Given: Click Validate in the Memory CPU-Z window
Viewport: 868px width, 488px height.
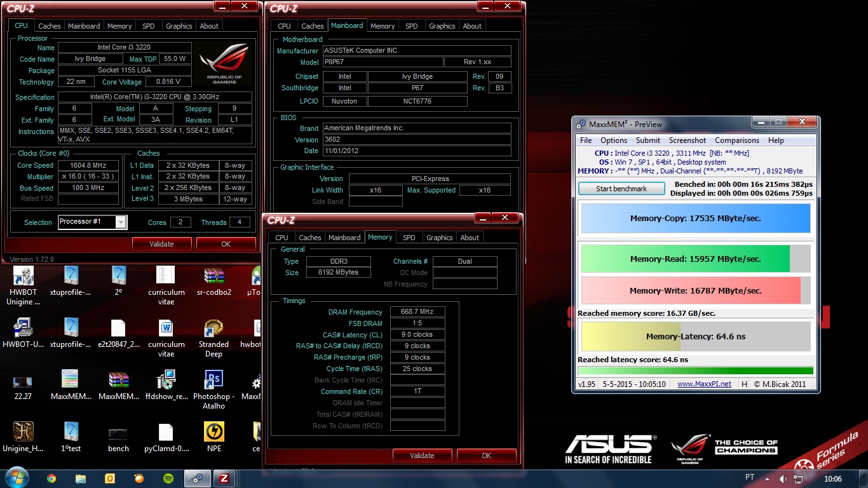Looking at the screenshot, I should [422, 456].
